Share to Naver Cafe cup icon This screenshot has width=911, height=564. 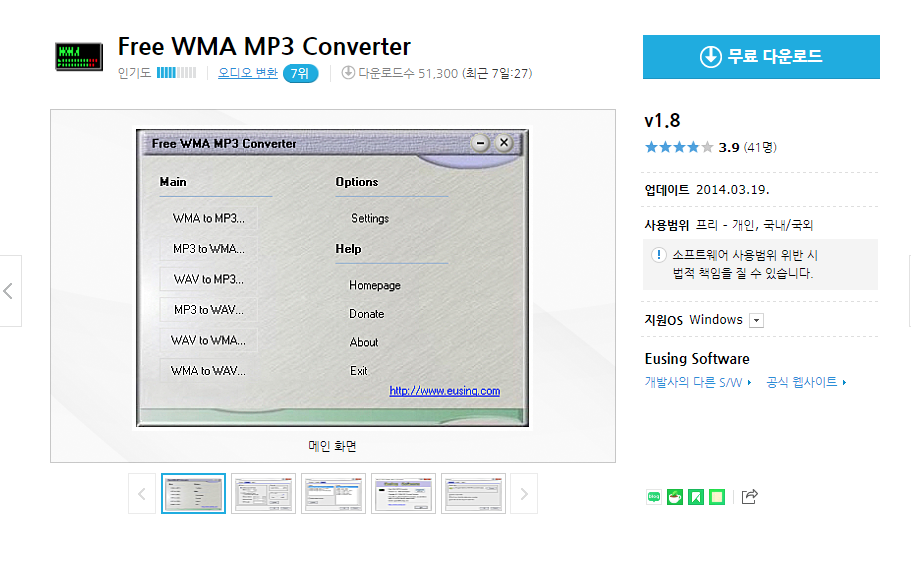point(675,497)
